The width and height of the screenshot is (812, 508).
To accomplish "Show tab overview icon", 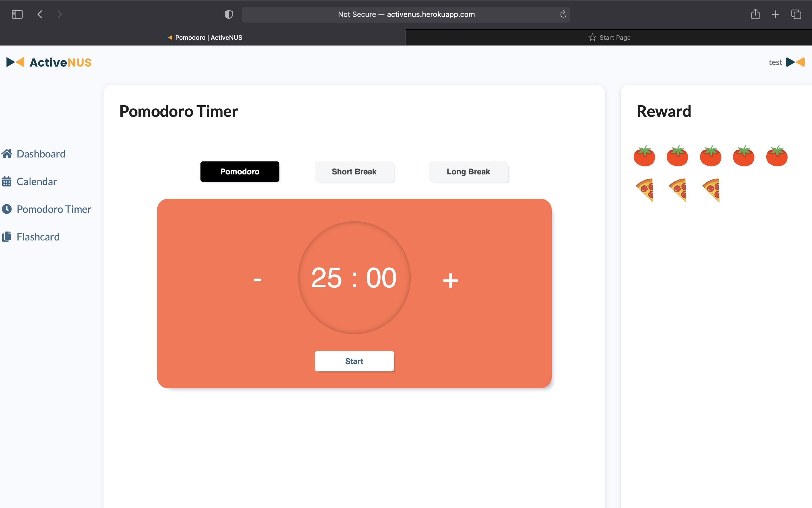I will tap(796, 14).
